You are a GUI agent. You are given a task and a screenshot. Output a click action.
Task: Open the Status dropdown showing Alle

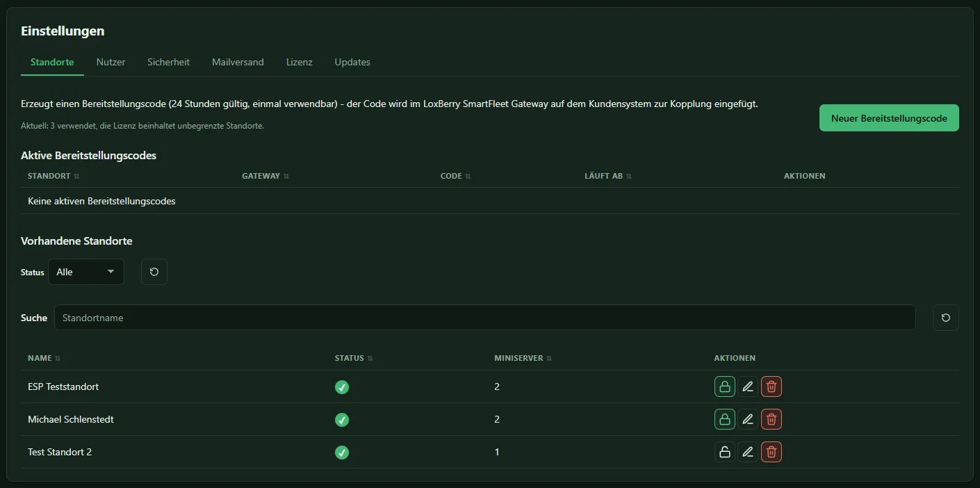click(86, 272)
